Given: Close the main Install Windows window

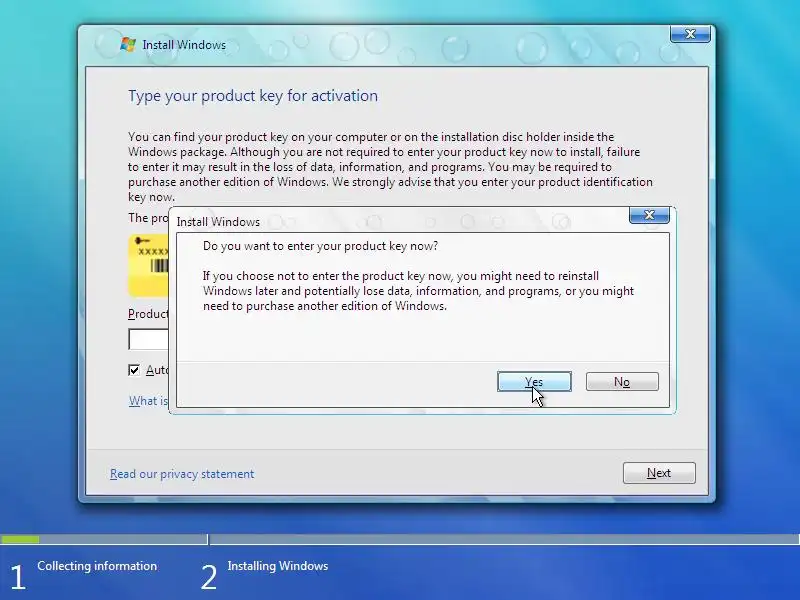Looking at the screenshot, I should point(690,34).
